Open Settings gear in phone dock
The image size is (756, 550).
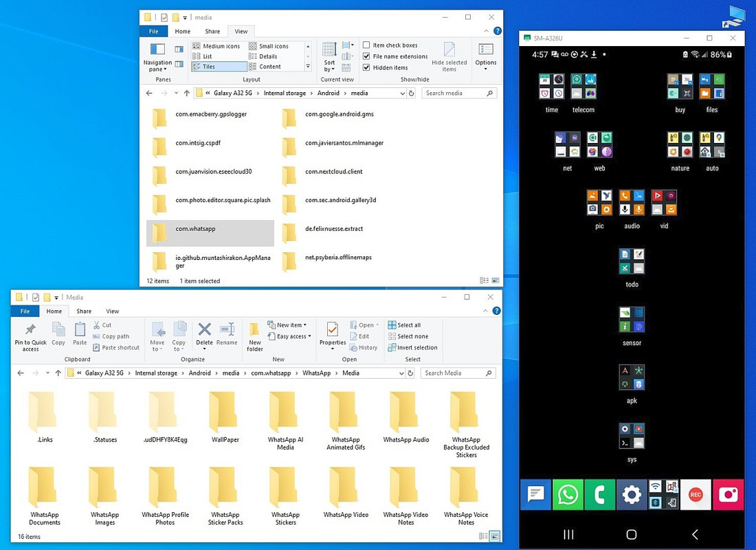coord(632,494)
